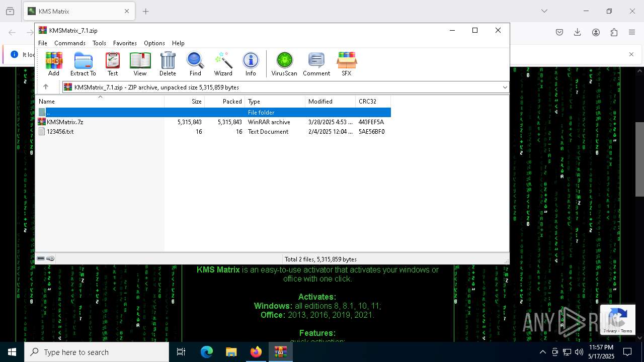The image size is (644, 362).
Task: Dismiss the browser notification bar
Action: [631, 54]
